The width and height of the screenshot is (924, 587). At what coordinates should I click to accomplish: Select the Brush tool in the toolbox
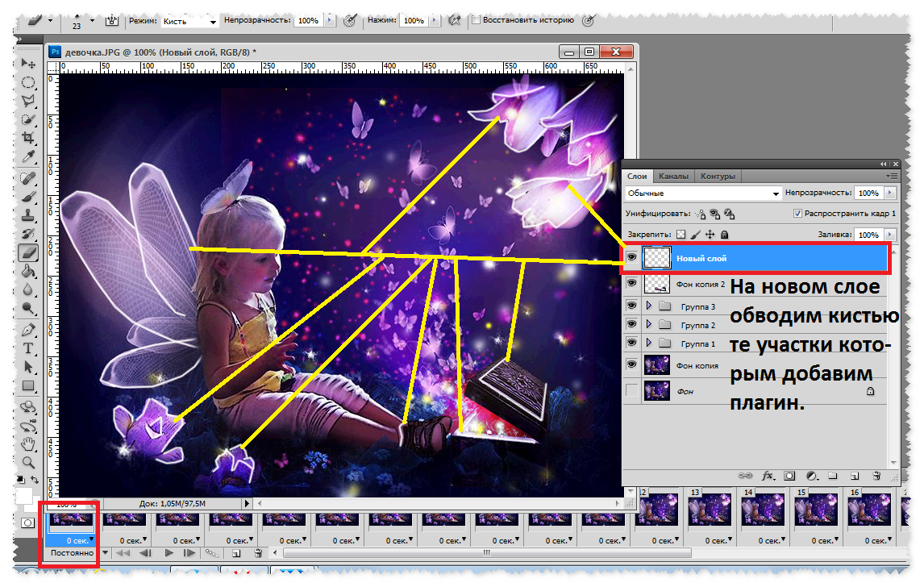27,197
